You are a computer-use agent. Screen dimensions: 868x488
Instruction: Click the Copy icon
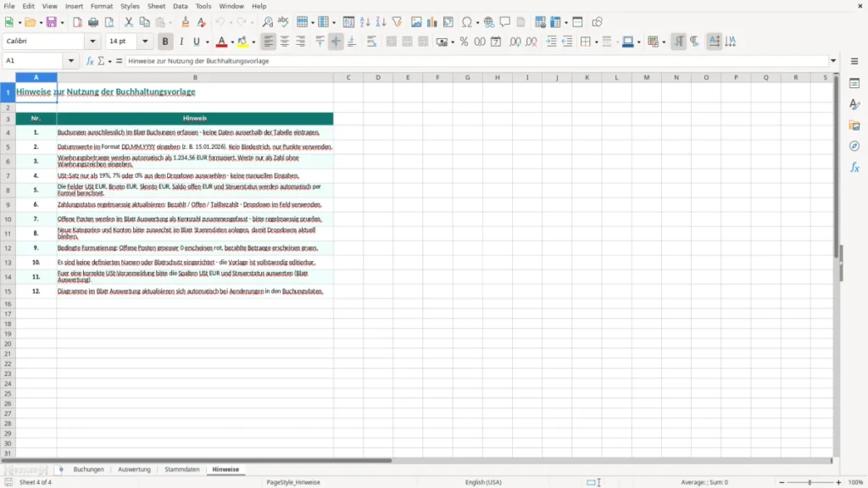[144, 22]
